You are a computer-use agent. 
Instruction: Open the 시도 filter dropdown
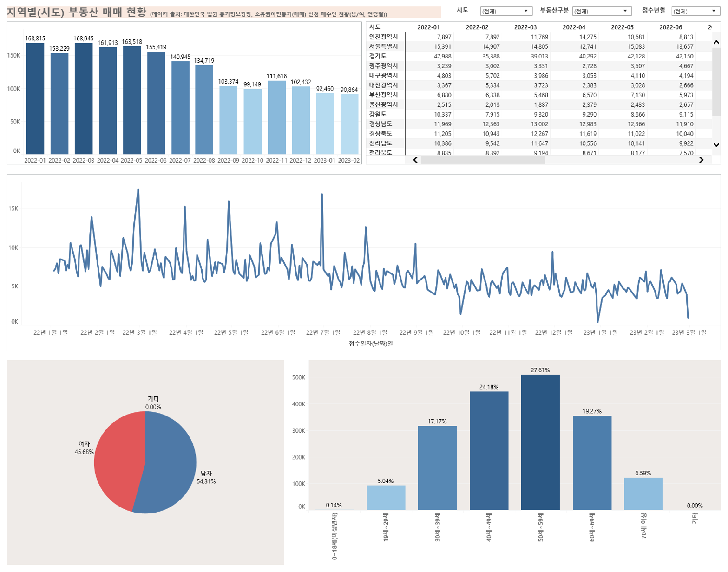(506, 11)
